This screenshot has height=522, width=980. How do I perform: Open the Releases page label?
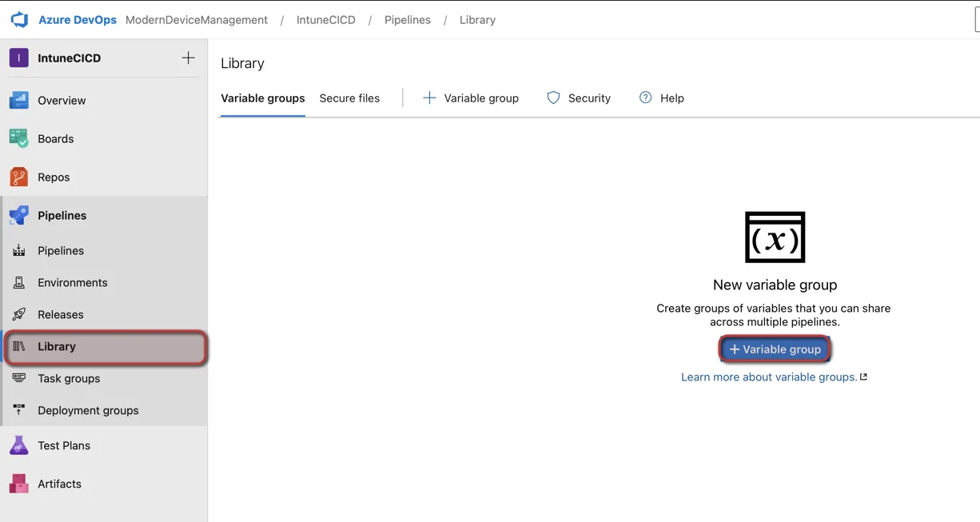(x=61, y=315)
